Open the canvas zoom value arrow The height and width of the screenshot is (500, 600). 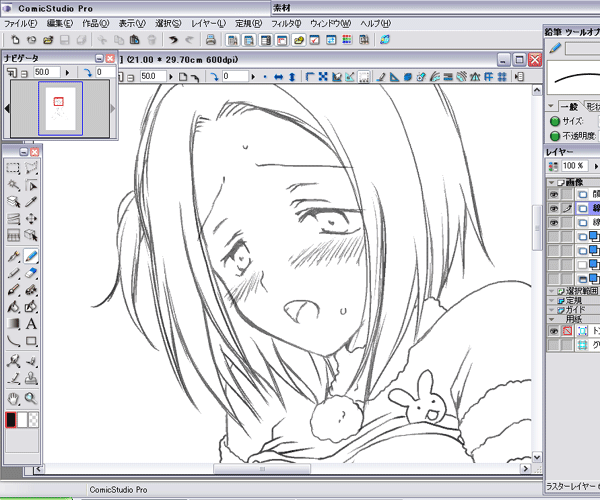tap(171, 77)
